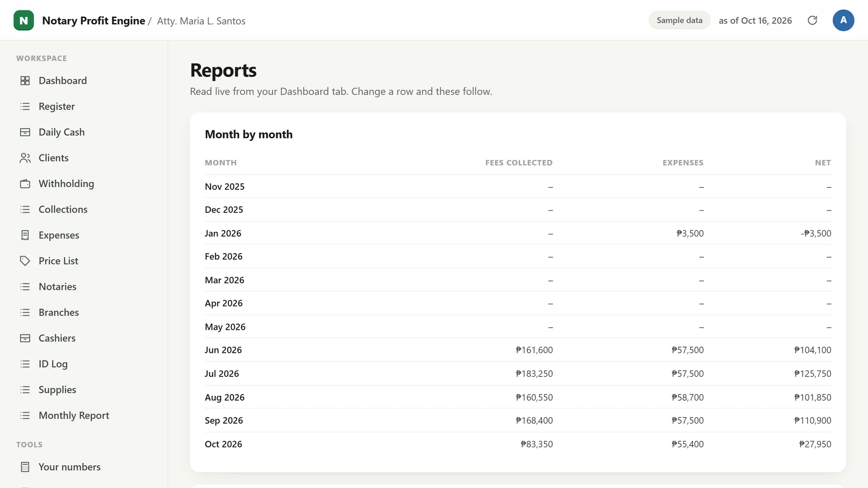868x488 pixels.
Task: Open the Expenses section
Action: point(59,235)
